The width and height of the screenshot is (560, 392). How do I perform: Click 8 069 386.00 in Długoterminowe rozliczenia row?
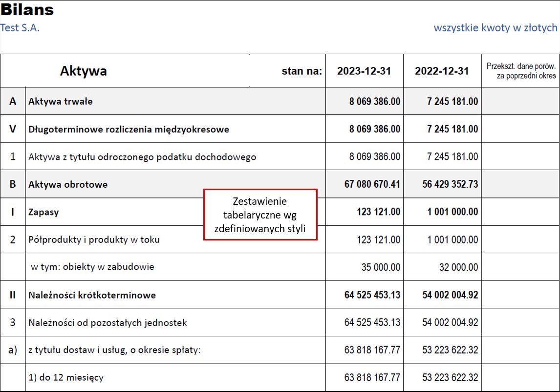coord(375,129)
